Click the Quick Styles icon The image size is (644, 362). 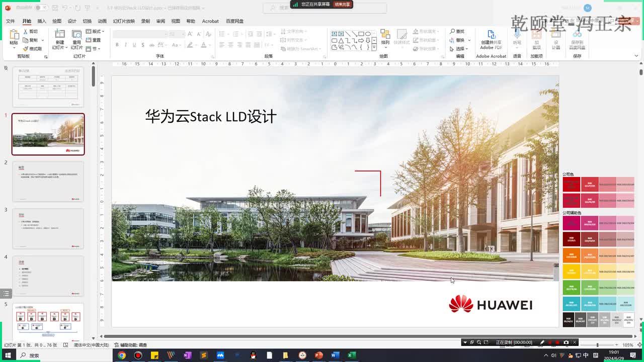pos(401,34)
